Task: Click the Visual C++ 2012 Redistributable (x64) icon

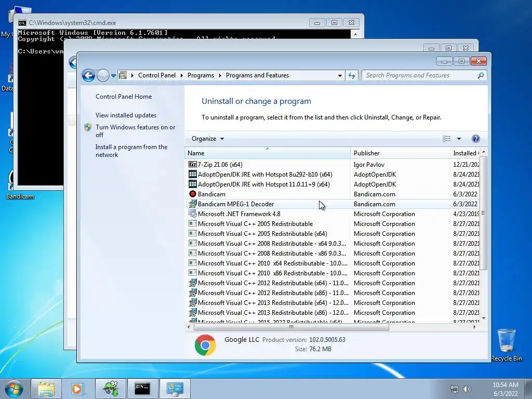Action: point(192,283)
